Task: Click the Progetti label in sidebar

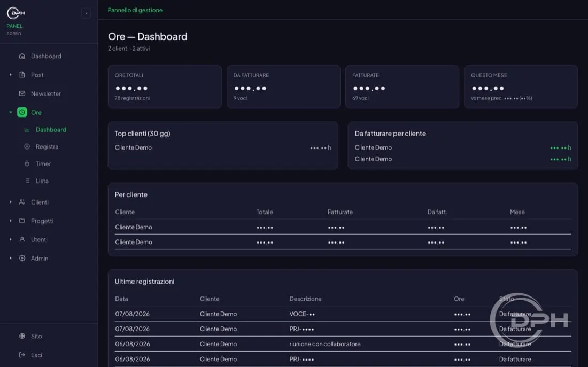Action: tap(42, 221)
